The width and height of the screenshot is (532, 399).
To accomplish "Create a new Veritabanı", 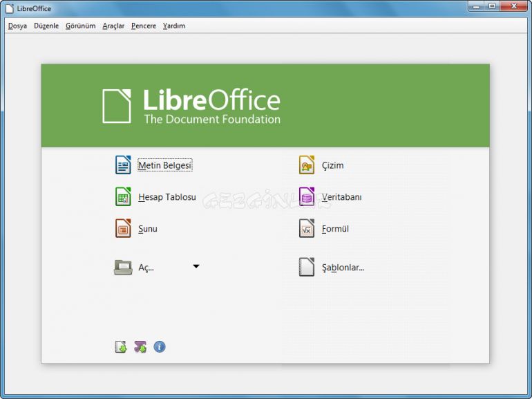I will [x=342, y=197].
